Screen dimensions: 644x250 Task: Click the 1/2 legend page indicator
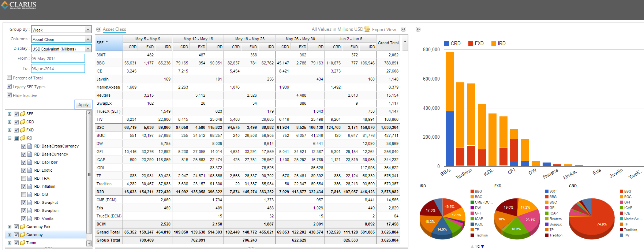(477, 246)
